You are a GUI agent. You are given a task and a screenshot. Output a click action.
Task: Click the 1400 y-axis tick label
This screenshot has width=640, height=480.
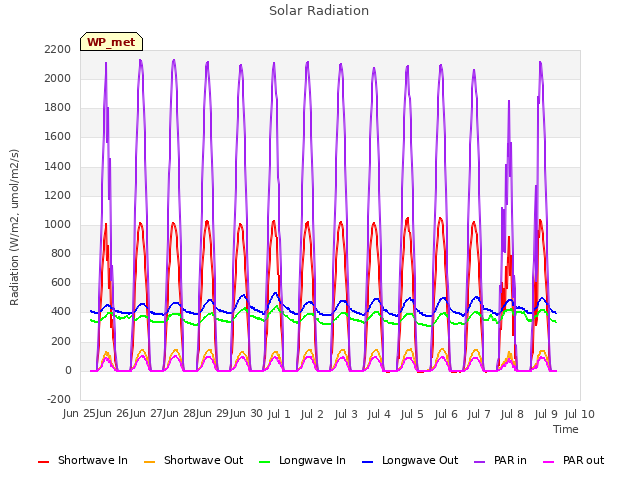(58, 166)
